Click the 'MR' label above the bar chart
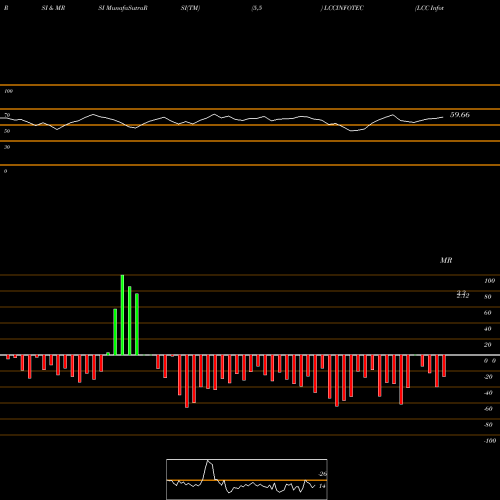This screenshot has width=500, height=500. point(446,260)
